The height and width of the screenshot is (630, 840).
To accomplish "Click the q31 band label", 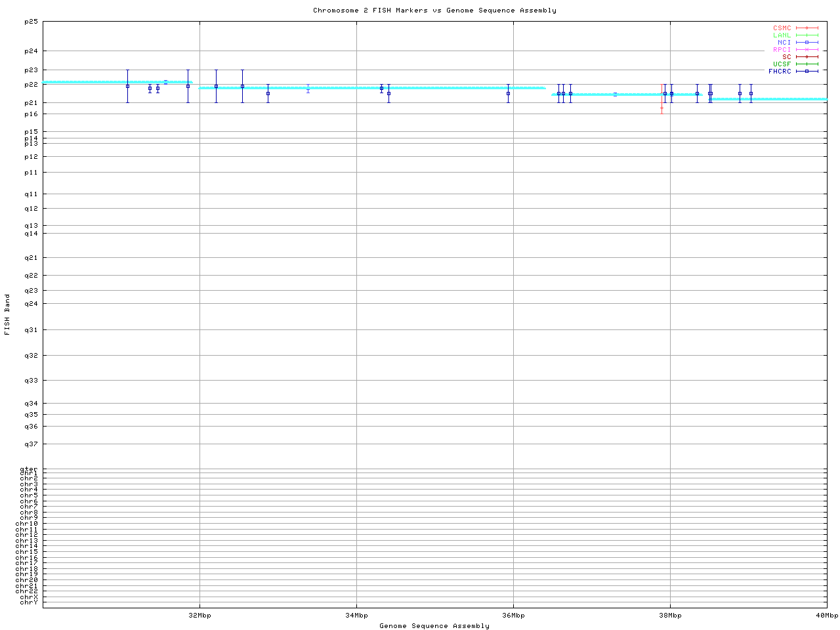I will (31, 329).
